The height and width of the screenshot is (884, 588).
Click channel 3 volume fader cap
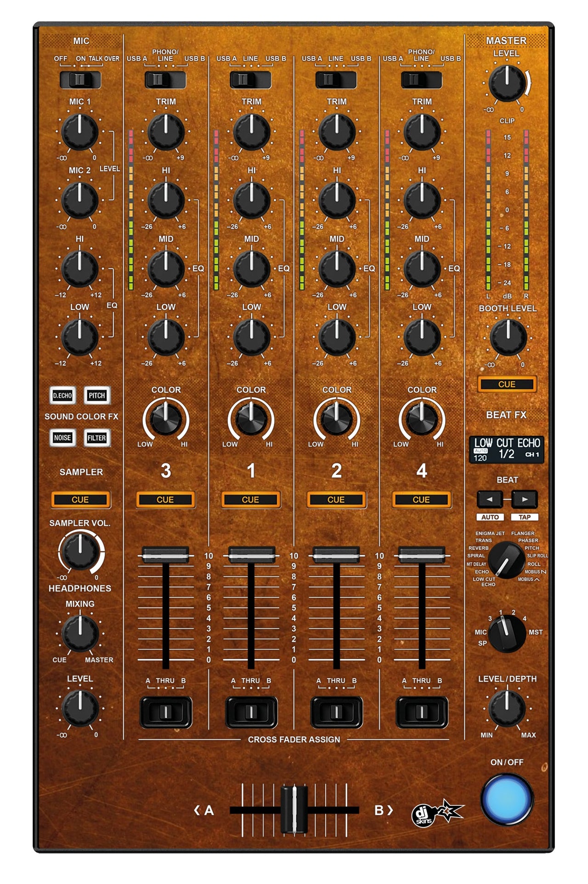point(165,555)
